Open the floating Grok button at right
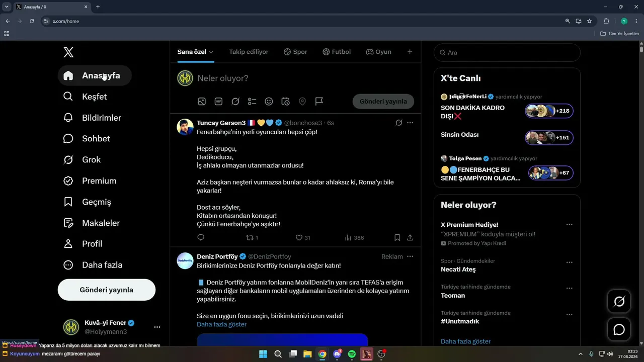Screen dimensions: 644x362 click(619, 302)
